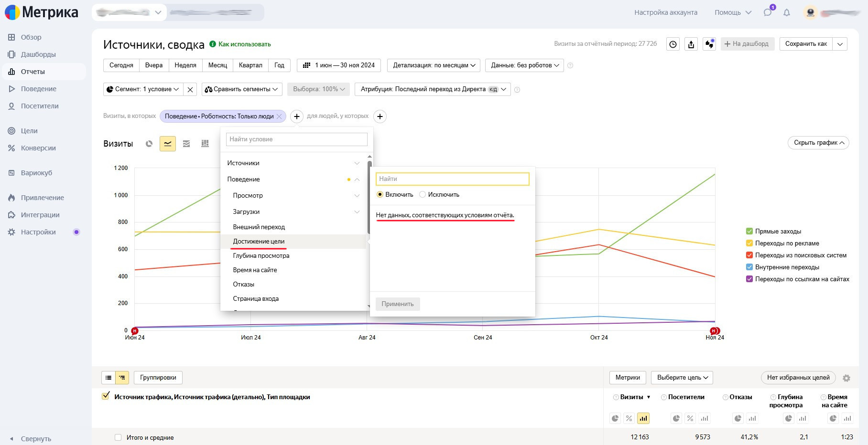Select the bar chart view icon
This screenshot has width=868, height=445.
pyautogui.click(x=205, y=144)
